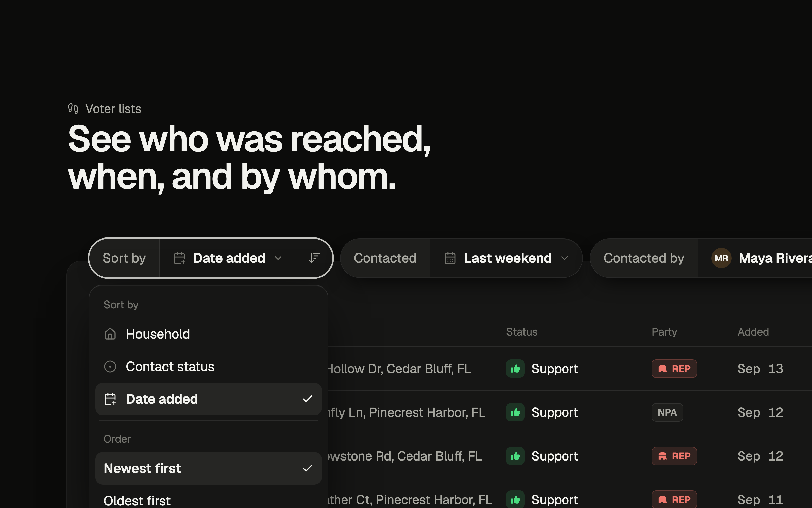
Task: Click the NPA party badge
Action: (667, 412)
